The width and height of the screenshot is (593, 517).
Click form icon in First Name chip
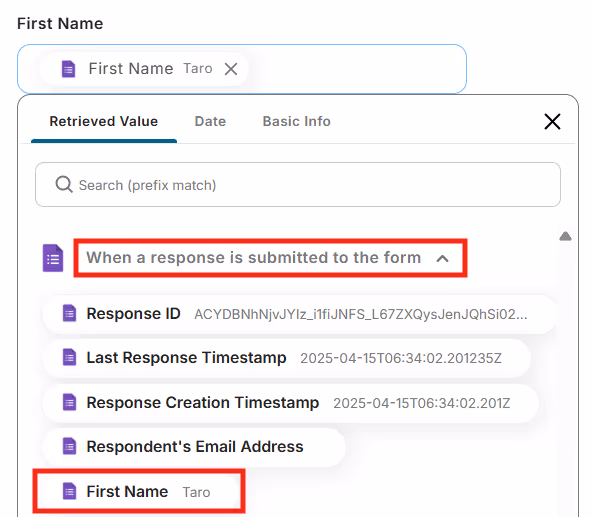tap(68, 69)
